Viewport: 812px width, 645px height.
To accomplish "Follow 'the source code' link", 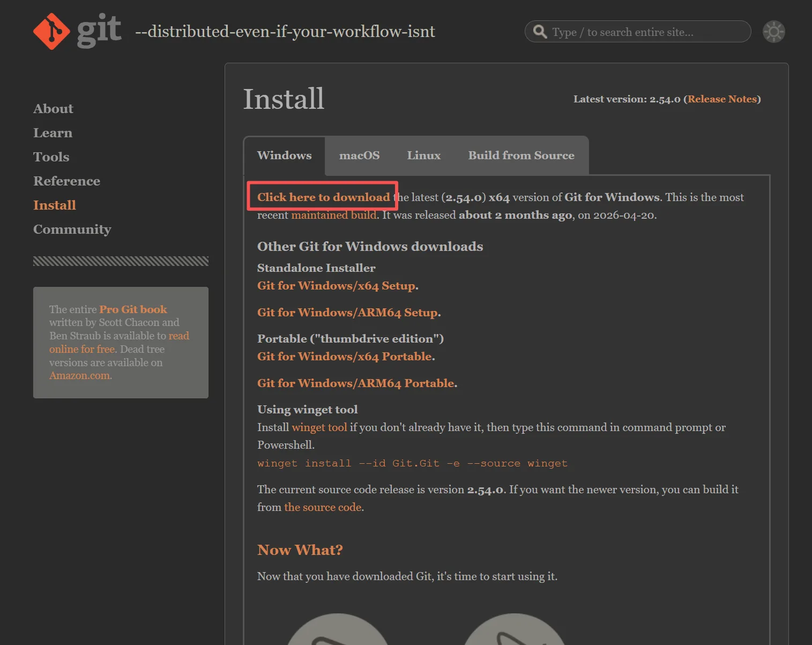I will (x=323, y=507).
